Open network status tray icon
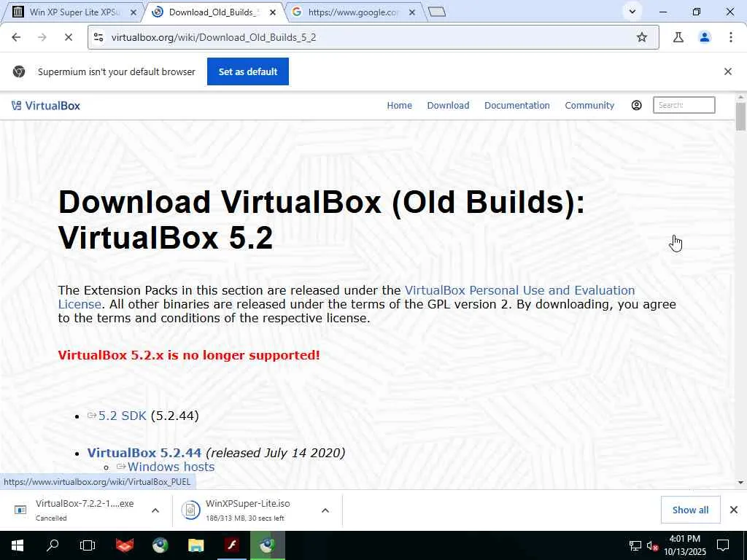Screen dimensions: 747x560 [635, 545]
